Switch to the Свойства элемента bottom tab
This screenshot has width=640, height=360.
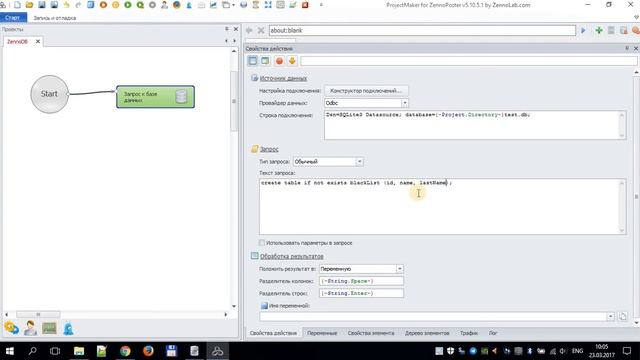[371, 333]
